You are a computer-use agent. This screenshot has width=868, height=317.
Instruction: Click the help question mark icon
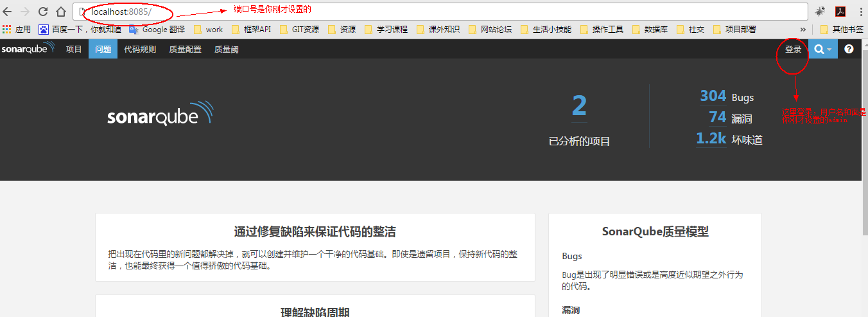[849, 49]
